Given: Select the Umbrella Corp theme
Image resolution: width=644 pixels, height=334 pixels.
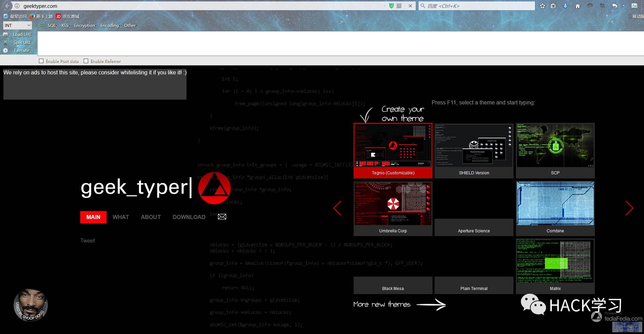Looking at the screenshot, I should (393, 208).
